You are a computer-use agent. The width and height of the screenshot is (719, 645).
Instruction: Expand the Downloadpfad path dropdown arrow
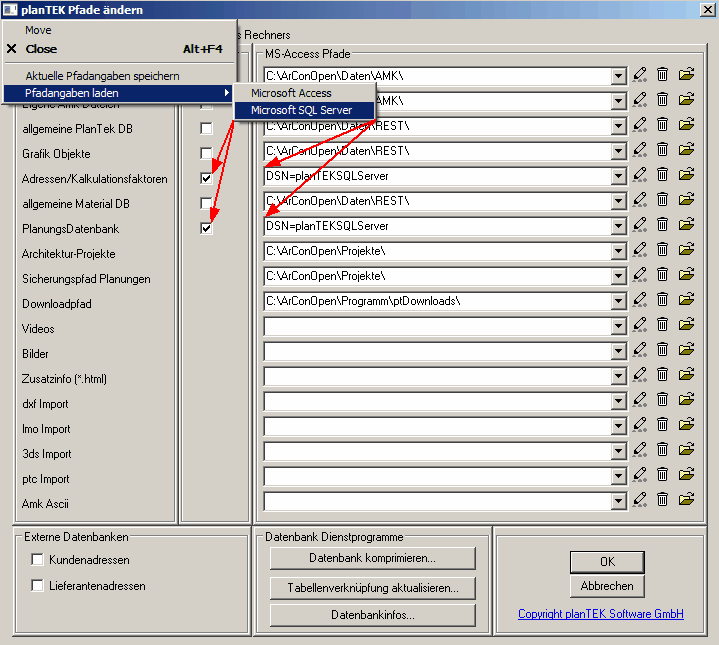point(618,300)
